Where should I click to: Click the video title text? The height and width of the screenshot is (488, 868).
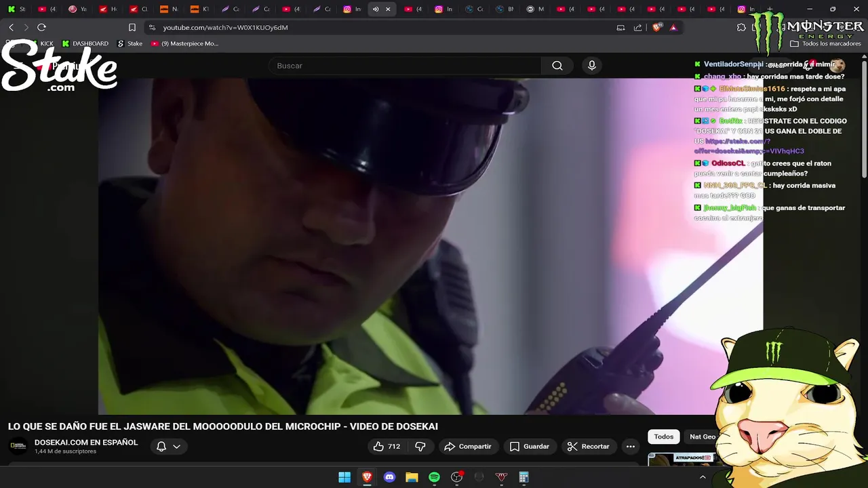pyautogui.click(x=223, y=426)
